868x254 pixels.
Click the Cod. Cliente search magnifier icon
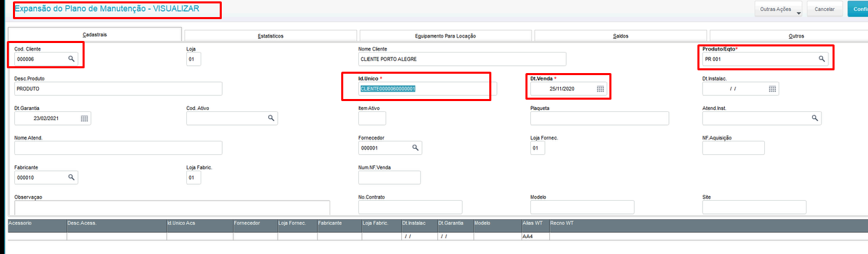pos(71,59)
